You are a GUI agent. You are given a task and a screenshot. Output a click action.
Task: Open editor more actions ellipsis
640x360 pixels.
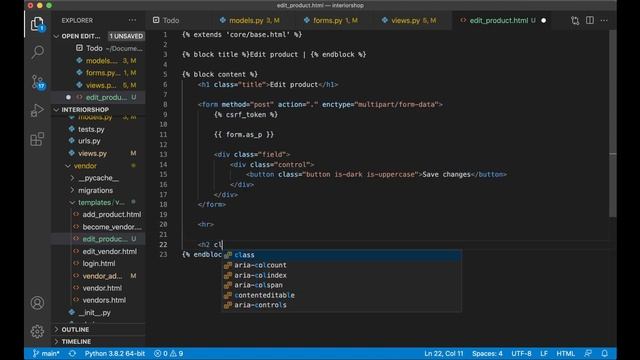[604, 20]
